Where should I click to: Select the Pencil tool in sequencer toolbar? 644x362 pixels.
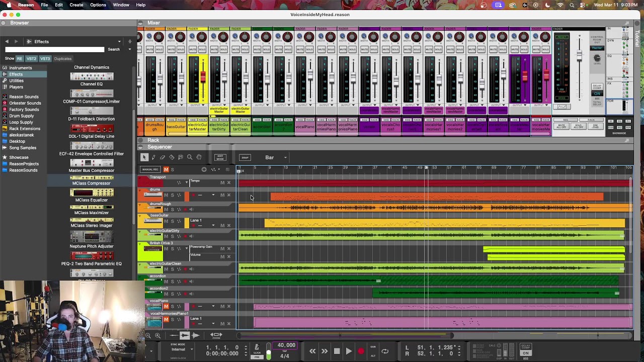[x=153, y=157]
